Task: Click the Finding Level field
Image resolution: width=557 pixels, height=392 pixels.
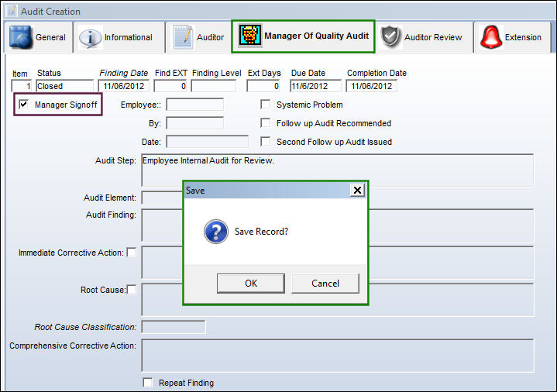Action: [214, 86]
